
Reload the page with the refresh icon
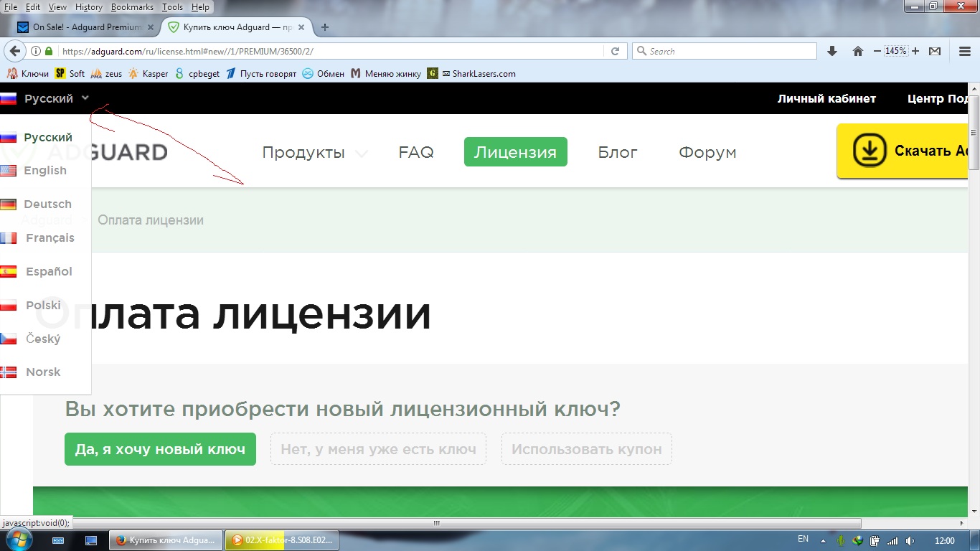tap(615, 52)
